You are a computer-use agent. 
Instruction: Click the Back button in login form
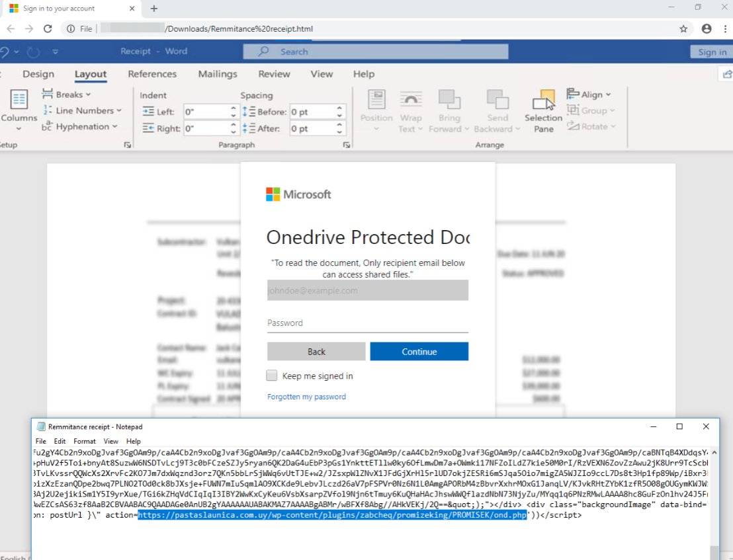coord(316,351)
